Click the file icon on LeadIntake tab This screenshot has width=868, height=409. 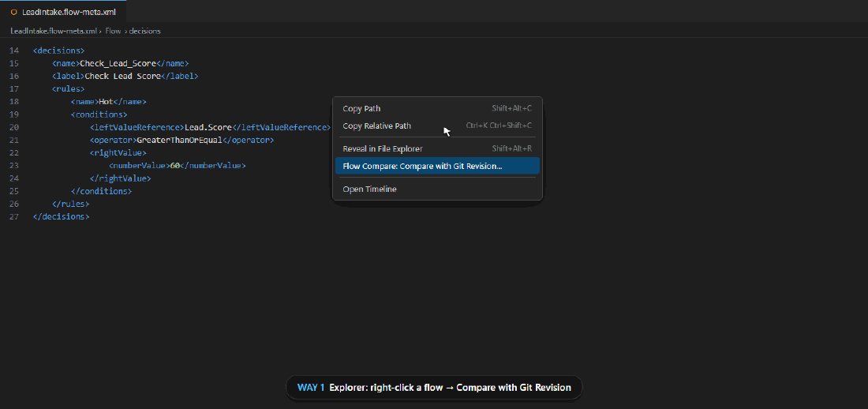14,12
